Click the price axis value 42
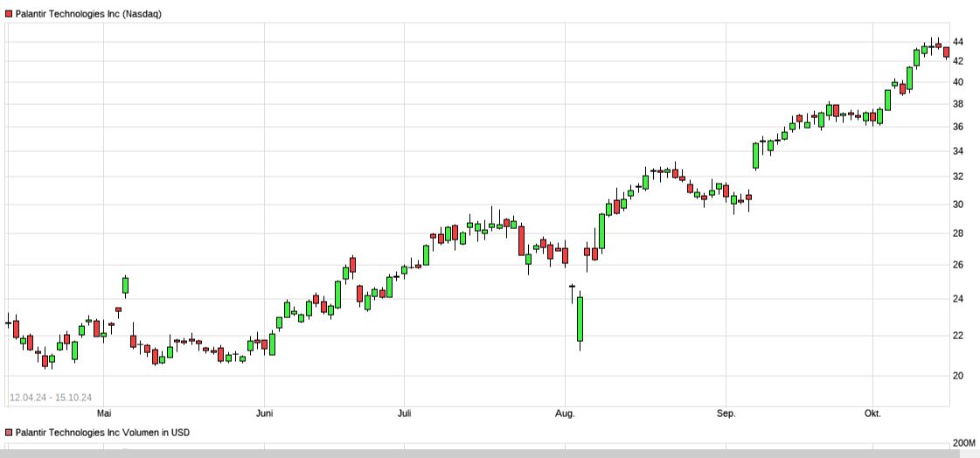This screenshot has width=980, height=458. point(957,61)
